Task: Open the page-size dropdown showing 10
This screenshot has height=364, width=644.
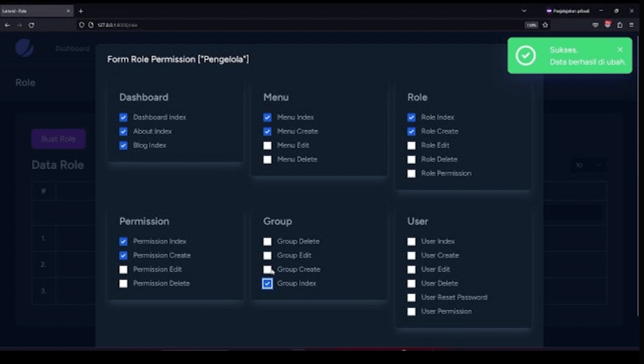Action: coord(588,165)
